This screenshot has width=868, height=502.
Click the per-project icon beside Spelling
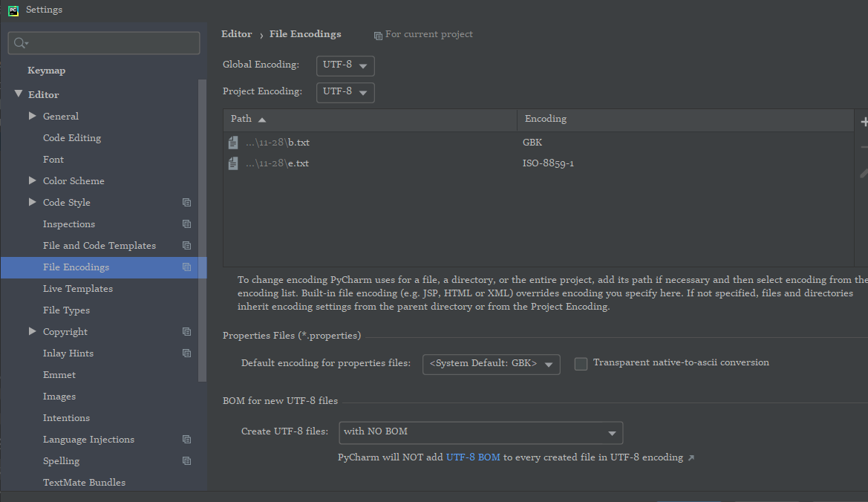click(186, 460)
